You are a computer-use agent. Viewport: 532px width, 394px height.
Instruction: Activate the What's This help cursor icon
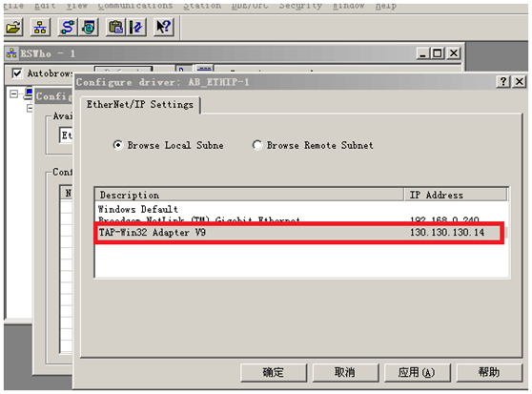click(x=164, y=27)
